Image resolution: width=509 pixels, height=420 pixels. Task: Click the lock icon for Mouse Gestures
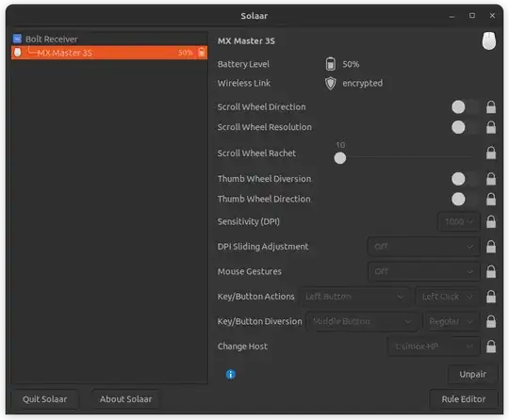491,271
